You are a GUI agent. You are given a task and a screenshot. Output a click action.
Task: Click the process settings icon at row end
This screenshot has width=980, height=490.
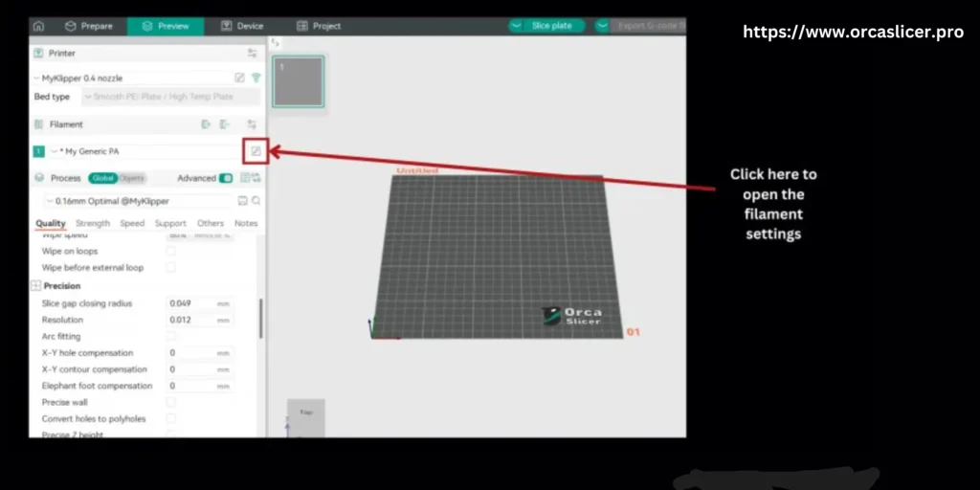coord(256,178)
